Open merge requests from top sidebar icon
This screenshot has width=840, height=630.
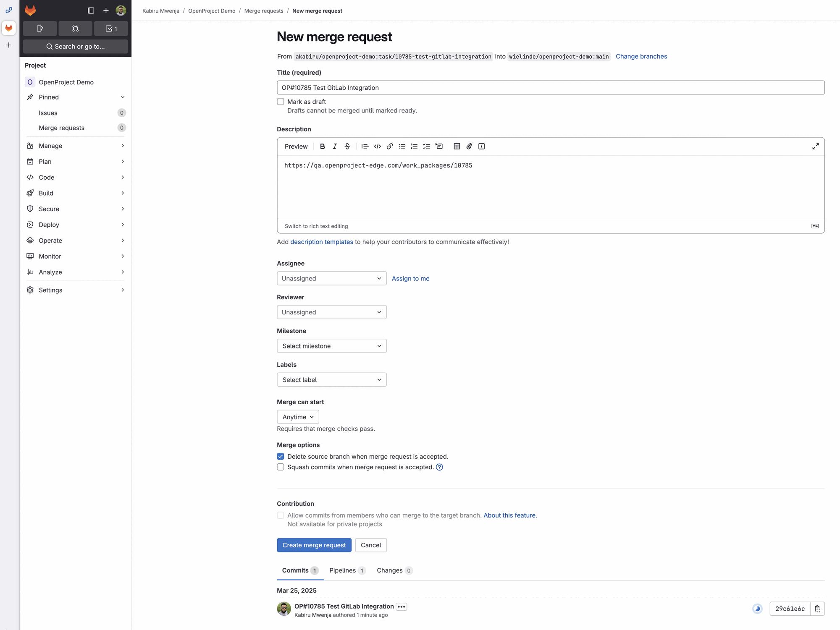click(x=75, y=29)
